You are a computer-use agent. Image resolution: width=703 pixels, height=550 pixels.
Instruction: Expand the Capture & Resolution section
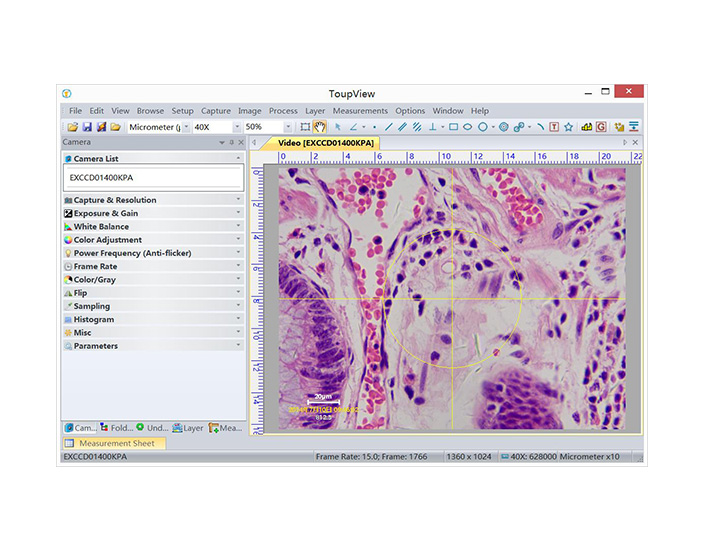point(153,200)
